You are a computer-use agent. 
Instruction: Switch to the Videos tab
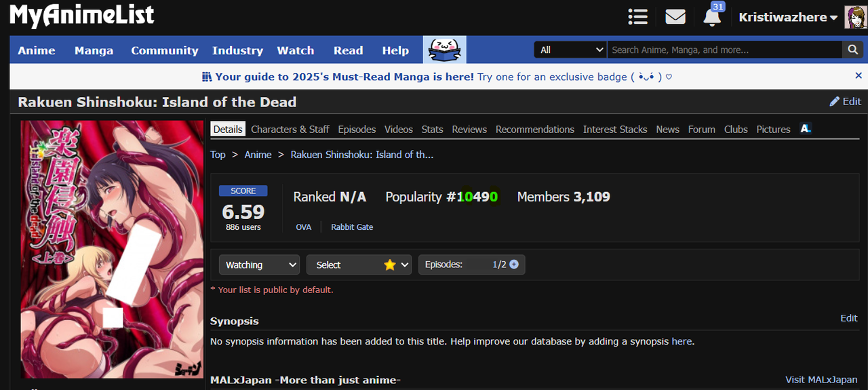pyautogui.click(x=399, y=129)
